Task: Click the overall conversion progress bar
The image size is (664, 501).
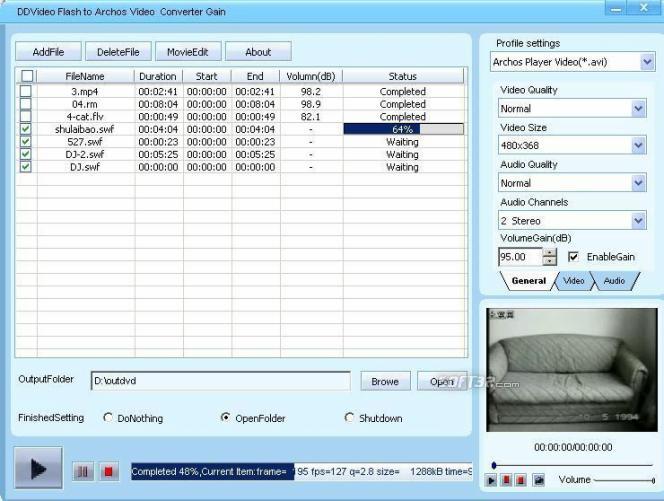Action: (301, 471)
